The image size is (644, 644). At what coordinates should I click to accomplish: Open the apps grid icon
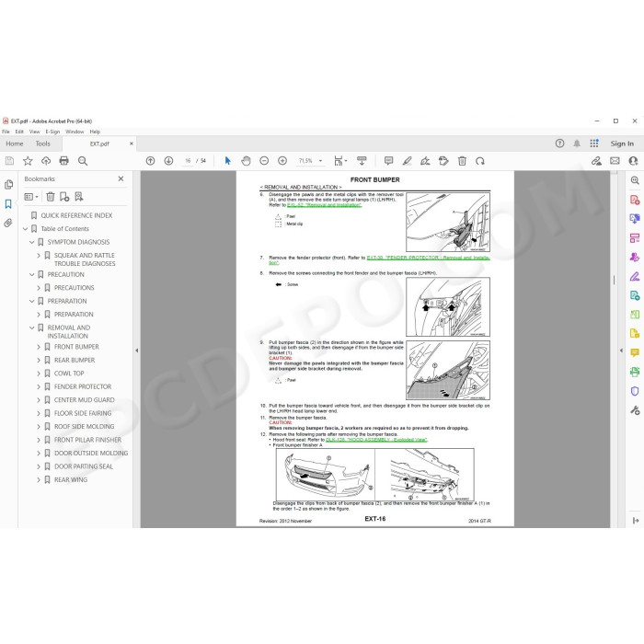point(594,144)
